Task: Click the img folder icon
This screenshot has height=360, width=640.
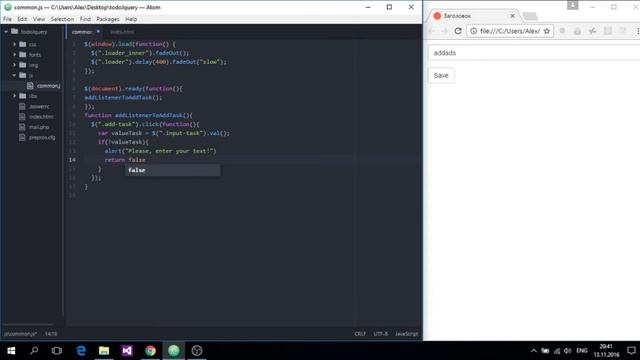Action: click(23, 65)
